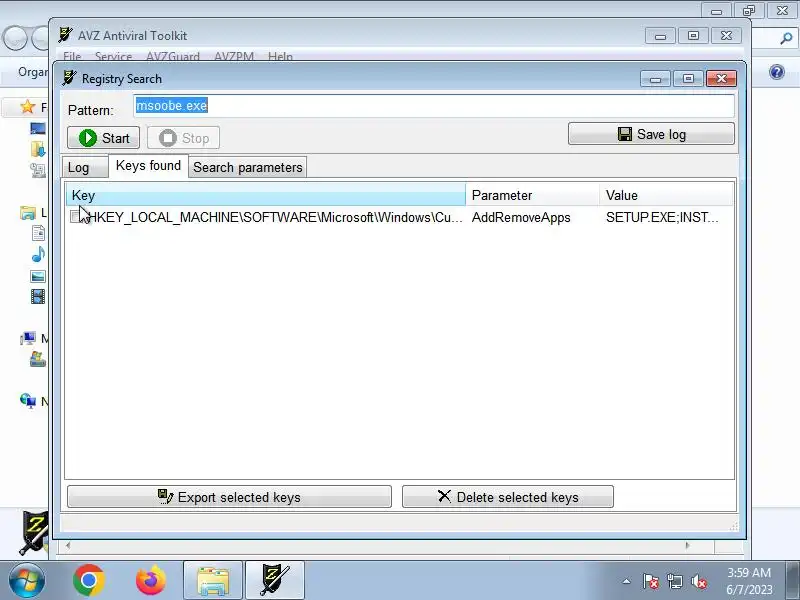Click the AVZ taskbar icon

click(x=275, y=580)
